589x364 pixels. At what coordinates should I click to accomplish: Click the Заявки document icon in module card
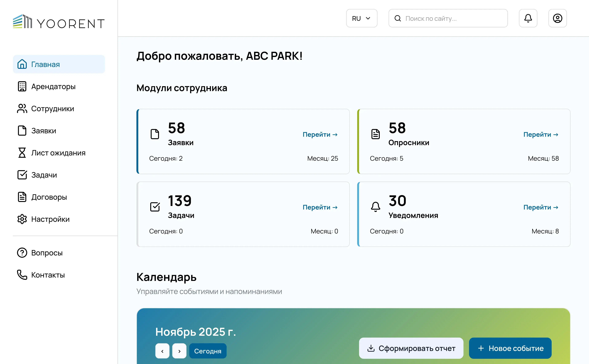155,134
